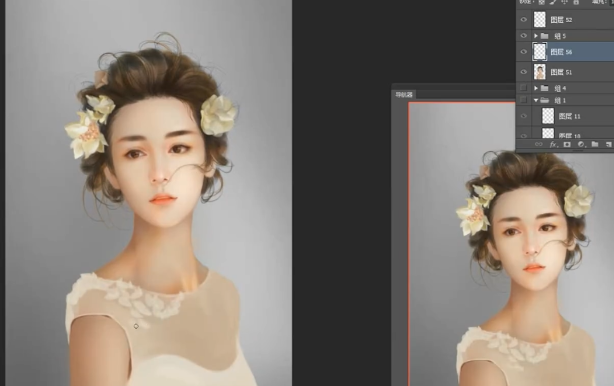Image resolution: width=614 pixels, height=386 pixels.
Task: Open the fx layer style menu
Action: tap(553, 144)
